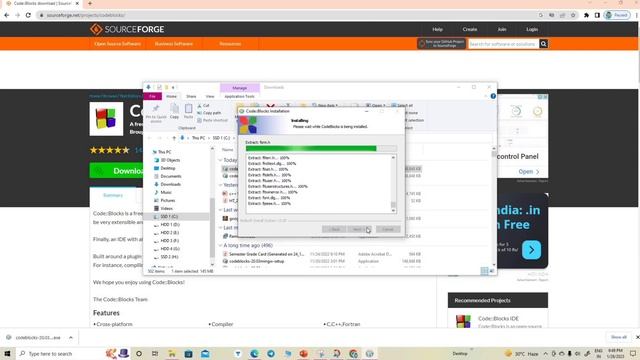Viewport: 640px width, 360px height.
Task: Reload the SourceForge page
Action: click(x=28, y=15)
